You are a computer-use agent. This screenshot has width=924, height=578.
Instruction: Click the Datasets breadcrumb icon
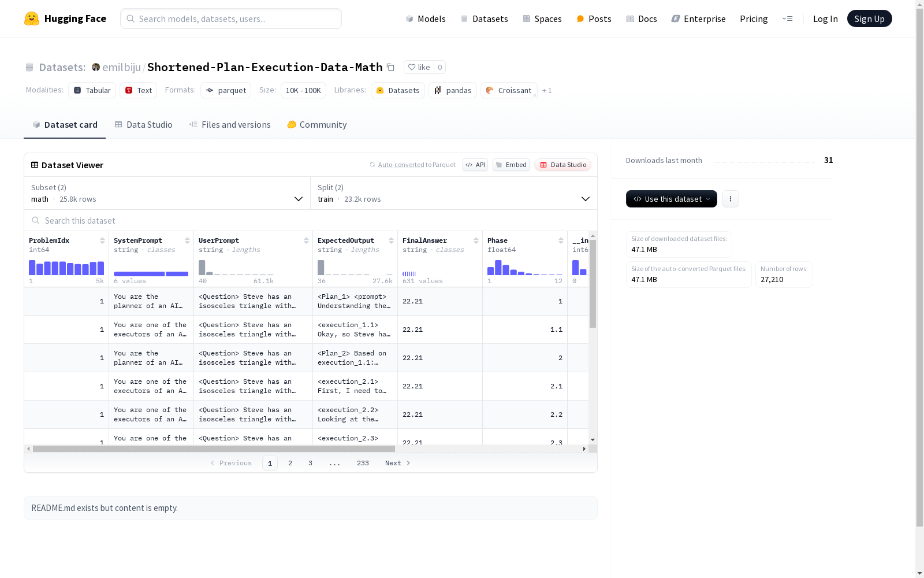click(x=29, y=68)
